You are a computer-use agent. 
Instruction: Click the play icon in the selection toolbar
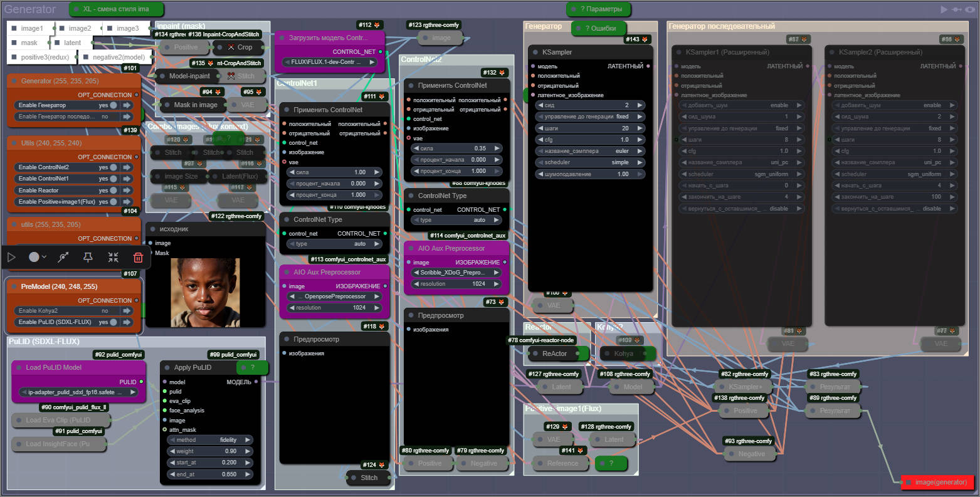(x=11, y=257)
